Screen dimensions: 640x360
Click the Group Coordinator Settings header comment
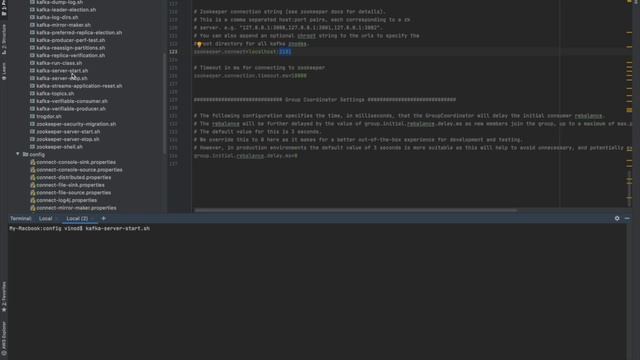[x=325, y=100]
